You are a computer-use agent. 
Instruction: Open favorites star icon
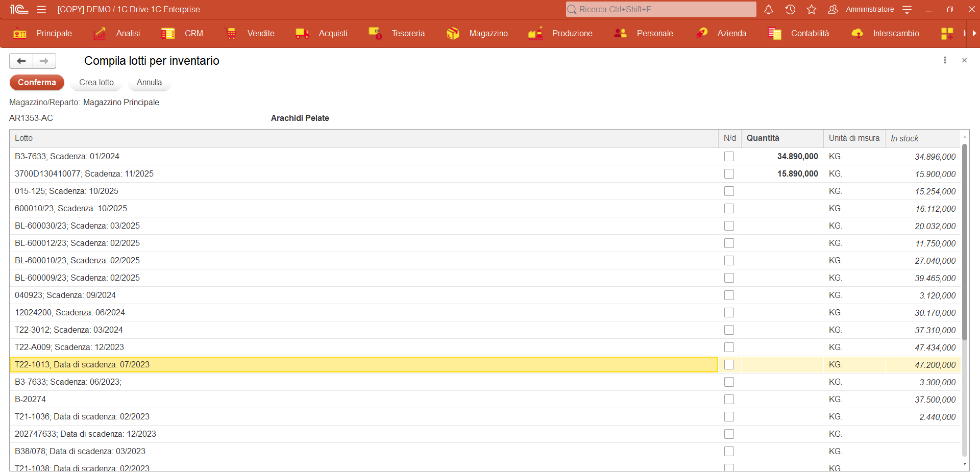(x=812, y=9)
